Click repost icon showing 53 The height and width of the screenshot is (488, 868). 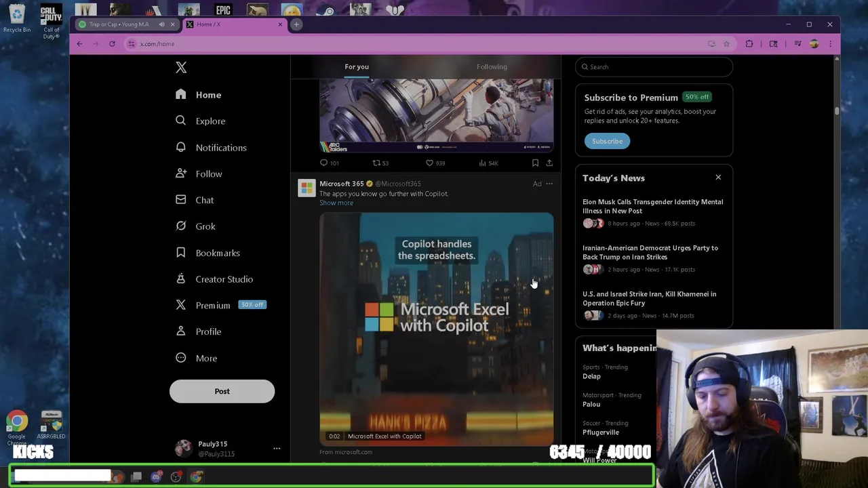(x=376, y=163)
